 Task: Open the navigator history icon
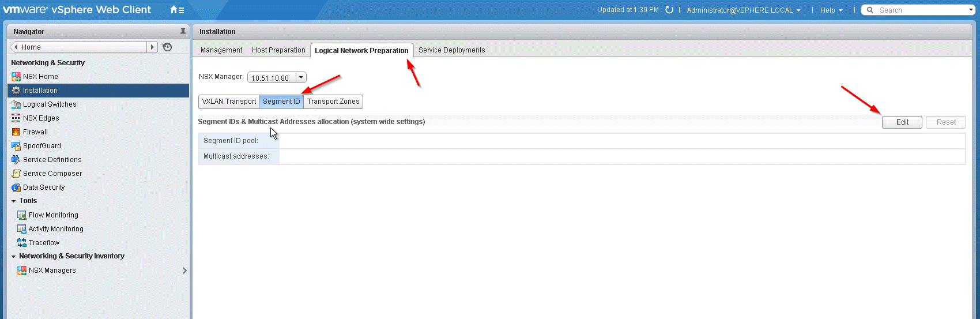pos(167,47)
